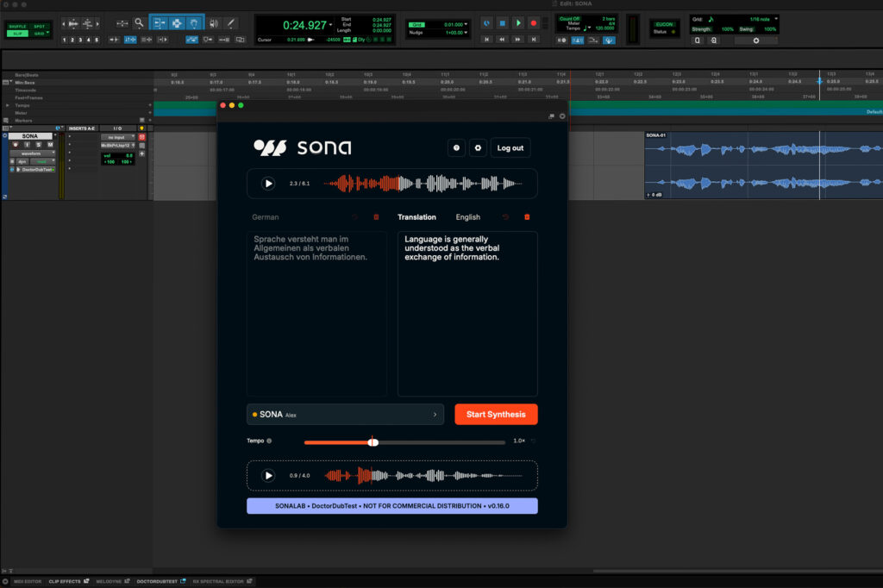Click the Stop transport button

(x=503, y=23)
